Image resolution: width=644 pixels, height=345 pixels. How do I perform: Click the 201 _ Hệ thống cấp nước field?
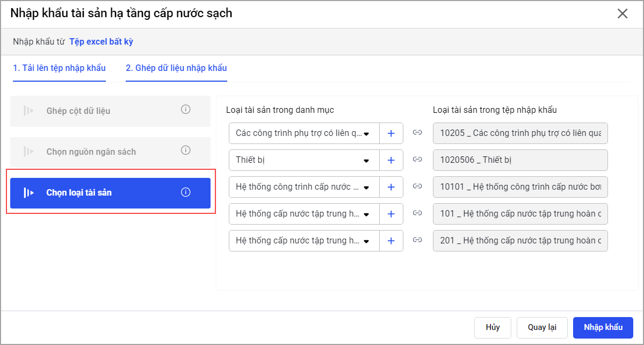520,241
